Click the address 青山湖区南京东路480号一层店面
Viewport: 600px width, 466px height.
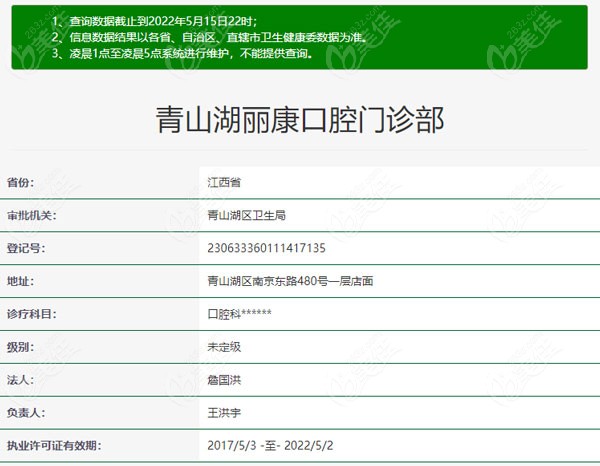pyautogui.click(x=289, y=281)
